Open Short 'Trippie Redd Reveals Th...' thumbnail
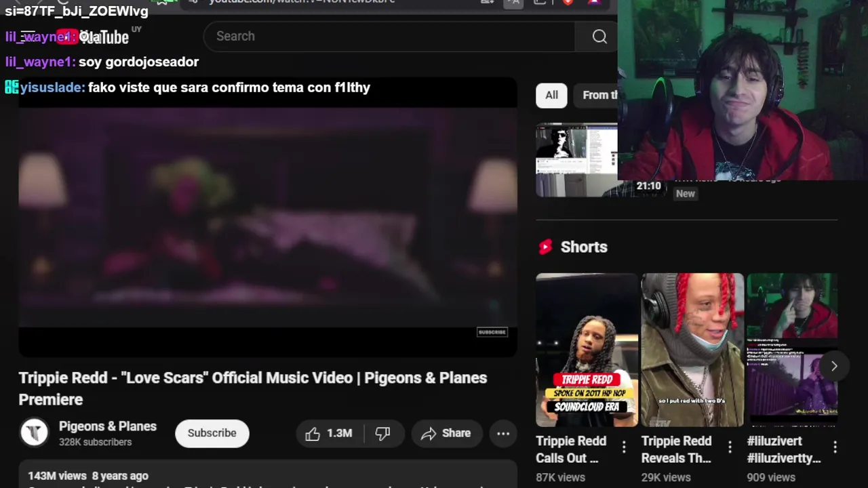Viewport: 868px width, 488px height. (692, 350)
